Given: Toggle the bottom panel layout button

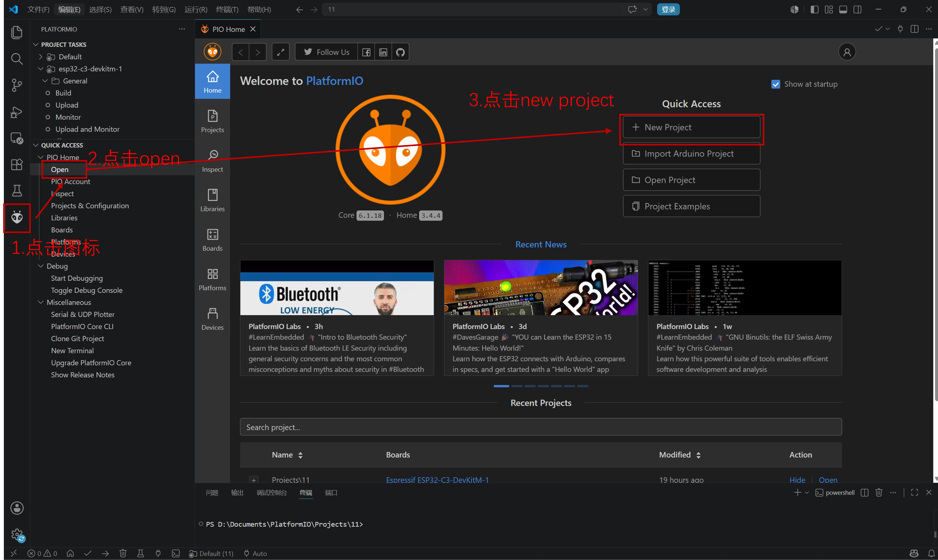Looking at the screenshot, I should tap(843, 10).
